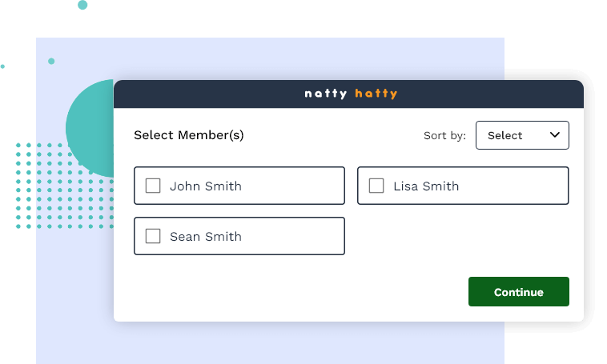
Task: Click the Lisa Smith name label
Action: [x=426, y=186]
